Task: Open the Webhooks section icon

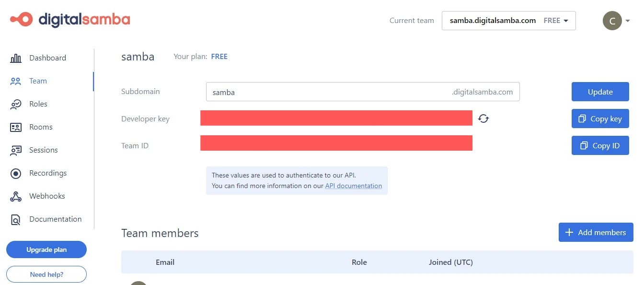Action: 16,196
